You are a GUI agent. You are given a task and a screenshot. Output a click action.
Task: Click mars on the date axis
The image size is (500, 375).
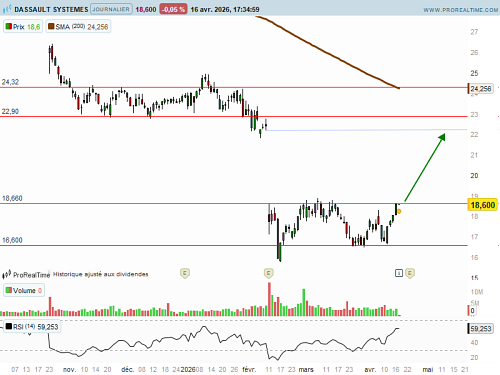306,369
